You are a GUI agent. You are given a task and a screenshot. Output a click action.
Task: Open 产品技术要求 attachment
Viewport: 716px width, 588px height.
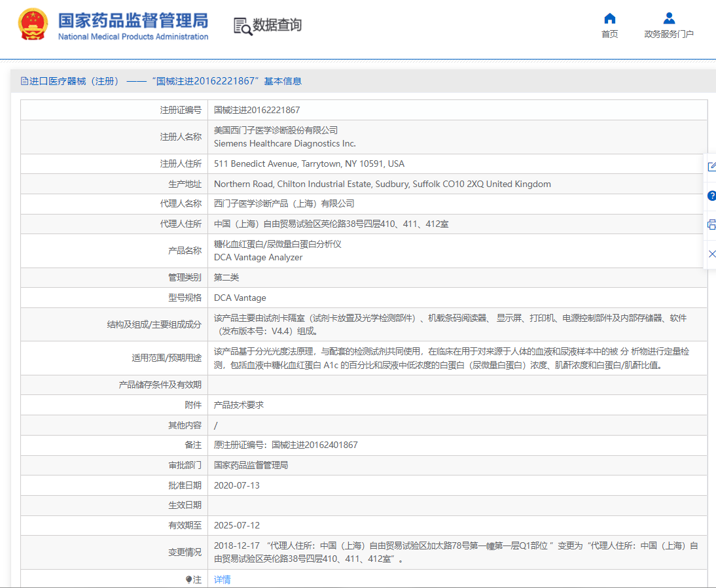pos(239,405)
